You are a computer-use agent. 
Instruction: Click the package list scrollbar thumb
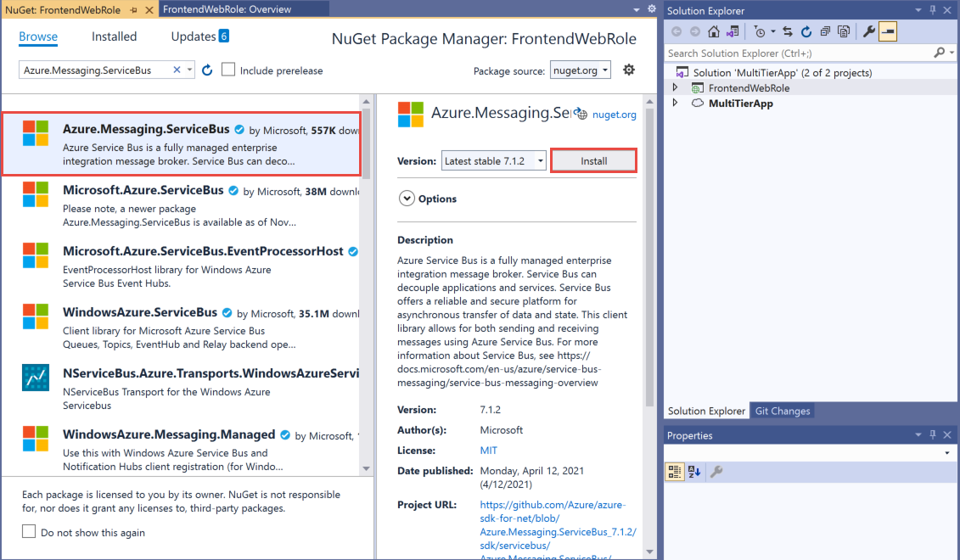[366, 144]
